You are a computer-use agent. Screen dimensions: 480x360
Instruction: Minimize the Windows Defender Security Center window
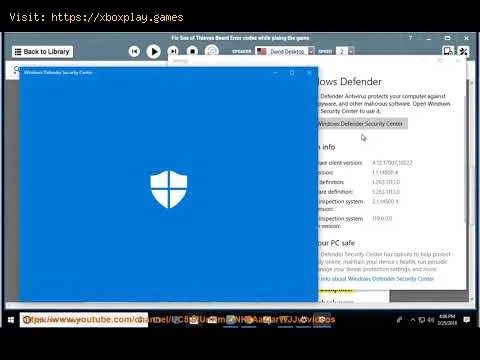click(275, 73)
